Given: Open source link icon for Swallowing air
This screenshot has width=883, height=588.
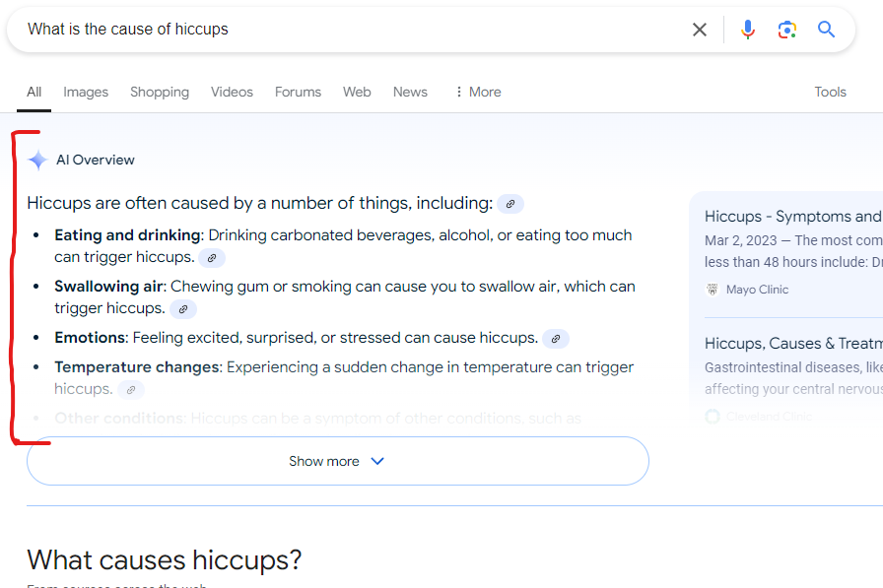Looking at the screenshot, I should 182,309.
